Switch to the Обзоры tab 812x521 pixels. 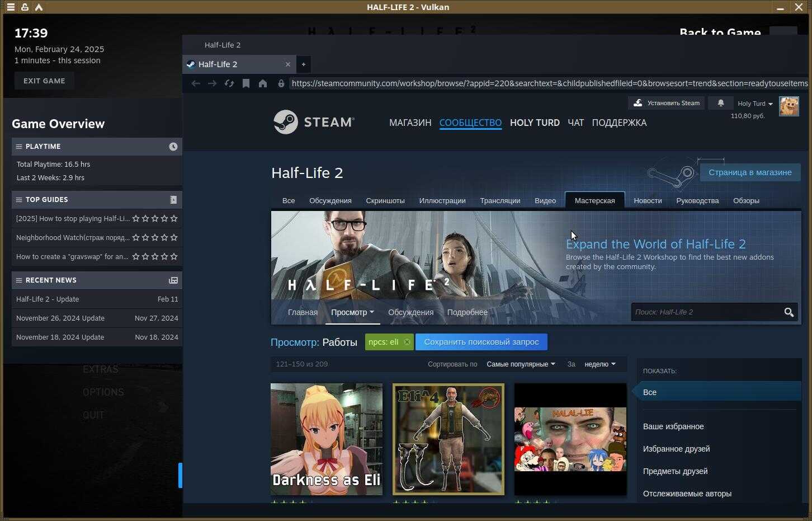(x=746, y=200)
